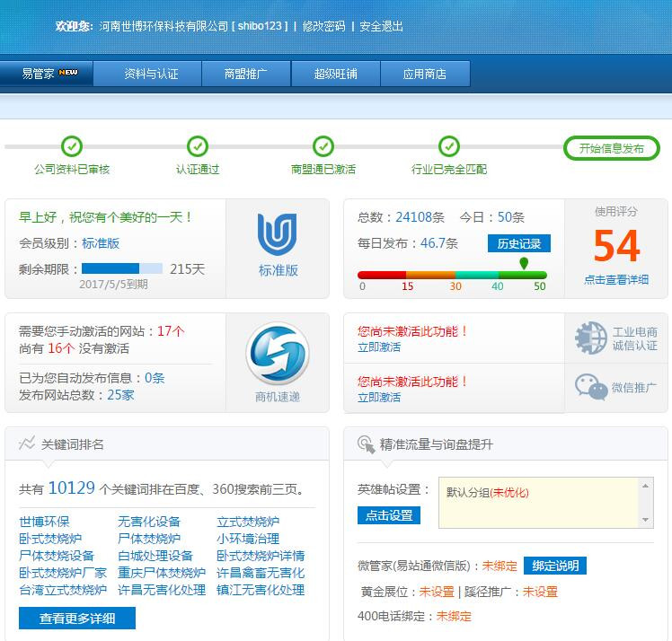
Task: Open the 超级旺铺 menu tab
Action: (x=336, y=74)
